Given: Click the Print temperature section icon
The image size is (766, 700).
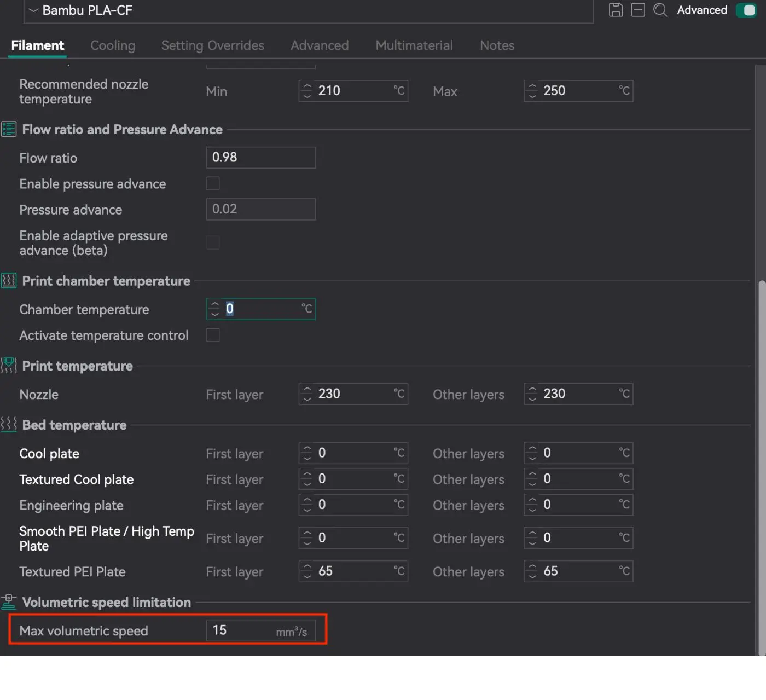Looking at the screenshot, I should click(9, 366).
